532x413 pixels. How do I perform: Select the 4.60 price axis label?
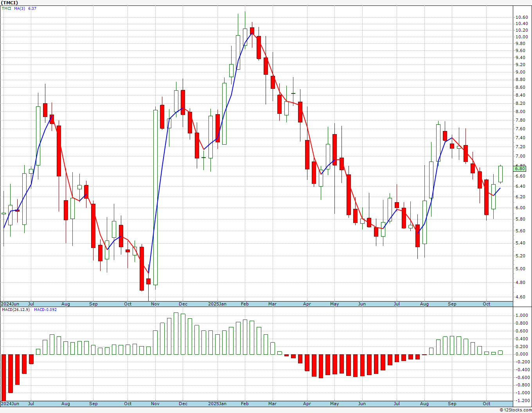click(x=520, y=297)
